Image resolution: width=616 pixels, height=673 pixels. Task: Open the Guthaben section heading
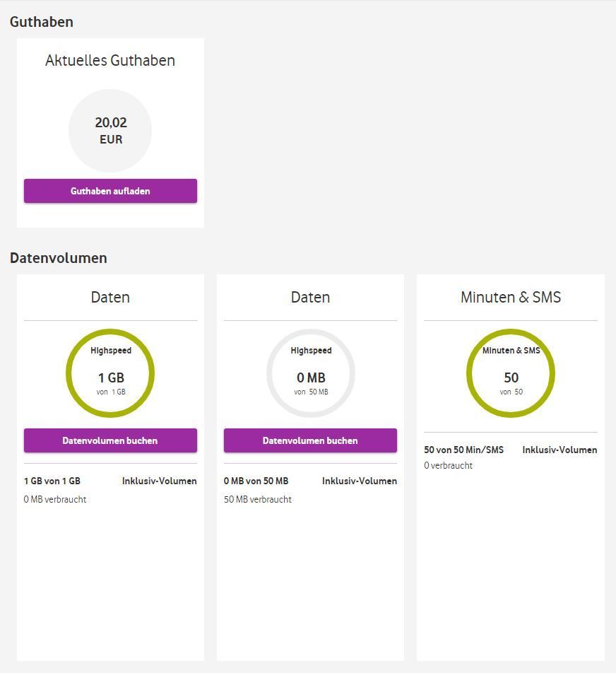point(42,22)
